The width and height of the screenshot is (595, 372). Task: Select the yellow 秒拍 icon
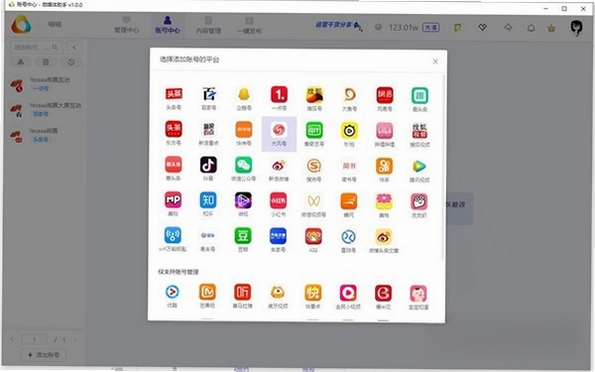pyautogui.click(x=349, y=131)
